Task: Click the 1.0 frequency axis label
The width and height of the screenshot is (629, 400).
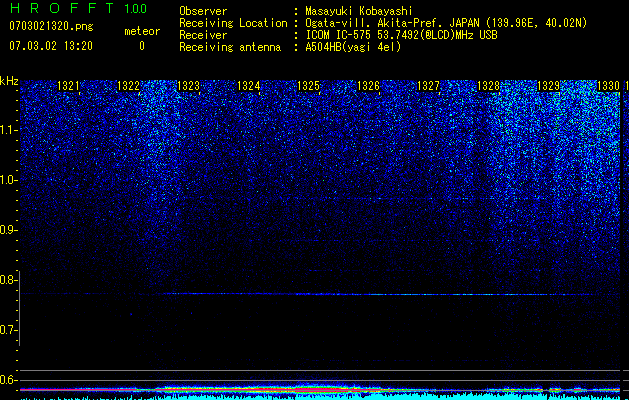Action: [7, 180]
